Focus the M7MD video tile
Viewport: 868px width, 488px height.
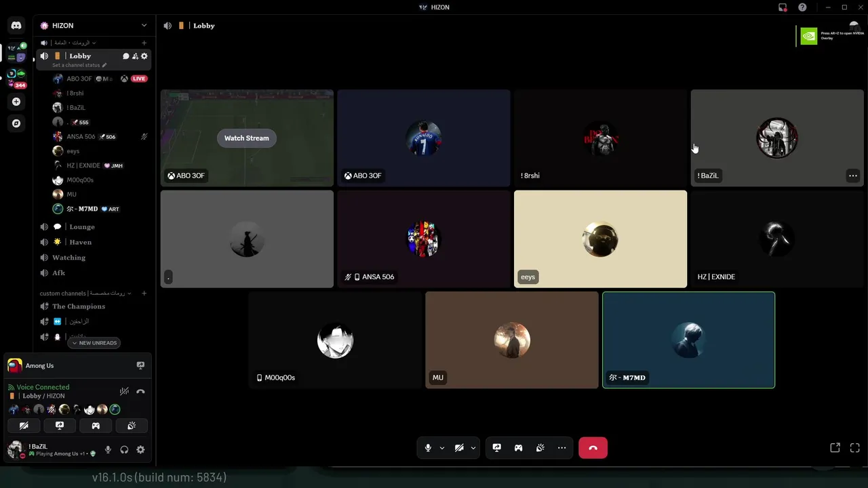[688, 340]
